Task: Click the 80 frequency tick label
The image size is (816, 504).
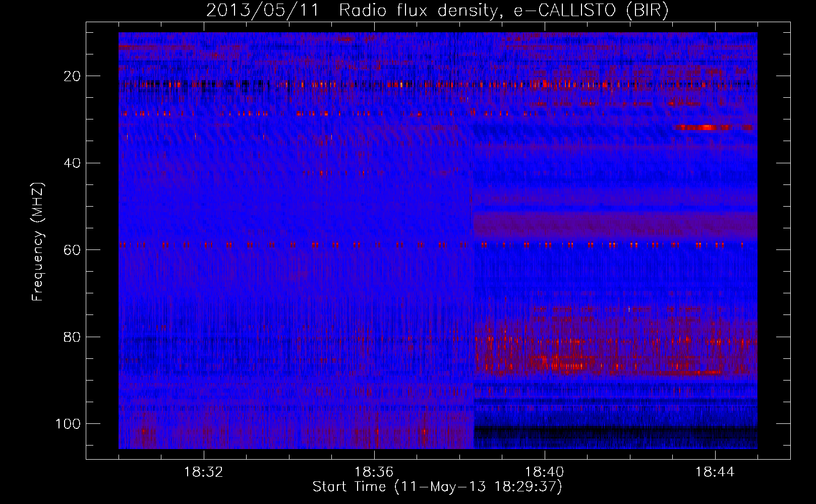Action: click(71, 337)
